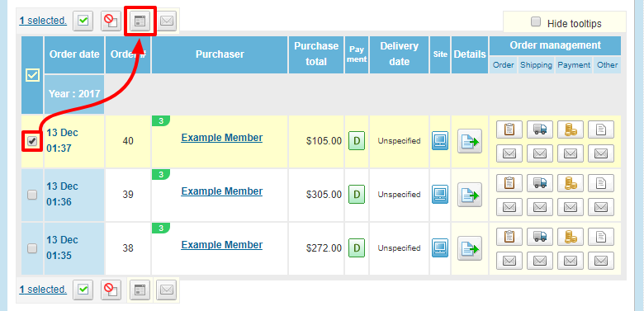
Task: Click the other document icon for order 39
Action: 601,183
